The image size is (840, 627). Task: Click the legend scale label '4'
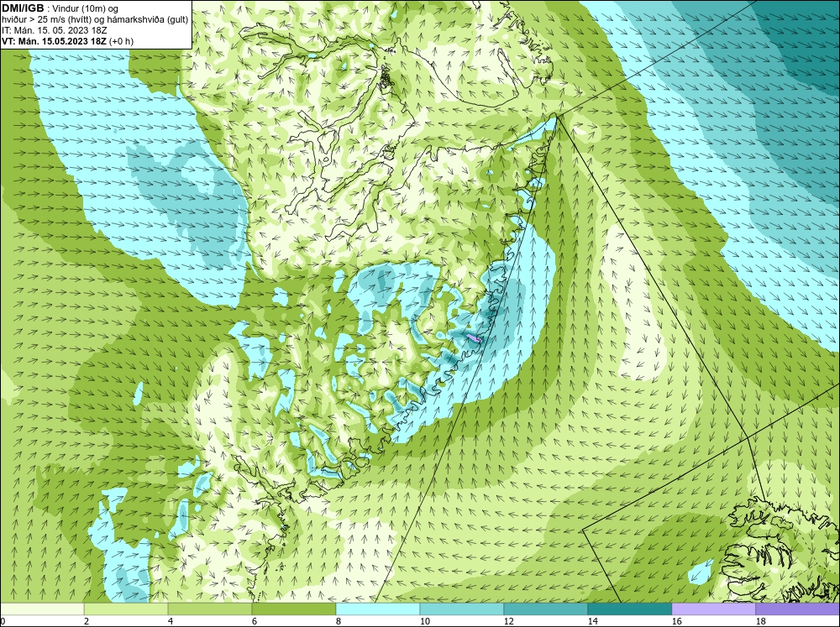tap(171, 621)
